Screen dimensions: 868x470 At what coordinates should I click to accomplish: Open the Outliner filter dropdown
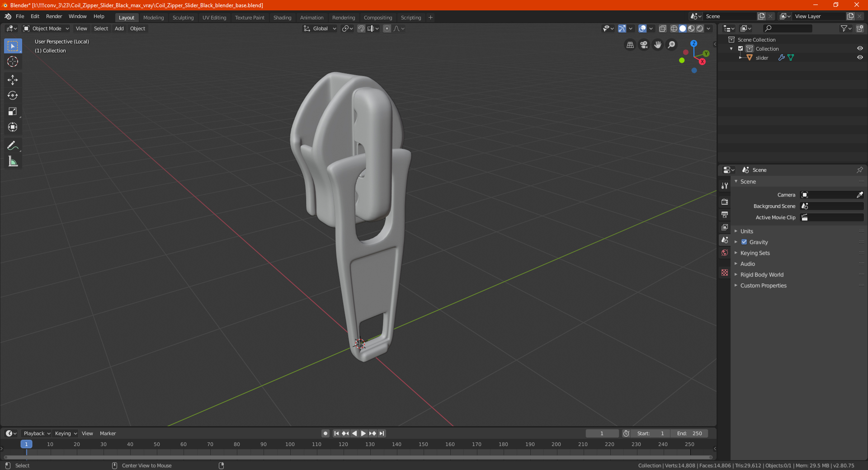click(x=846, y=28)
